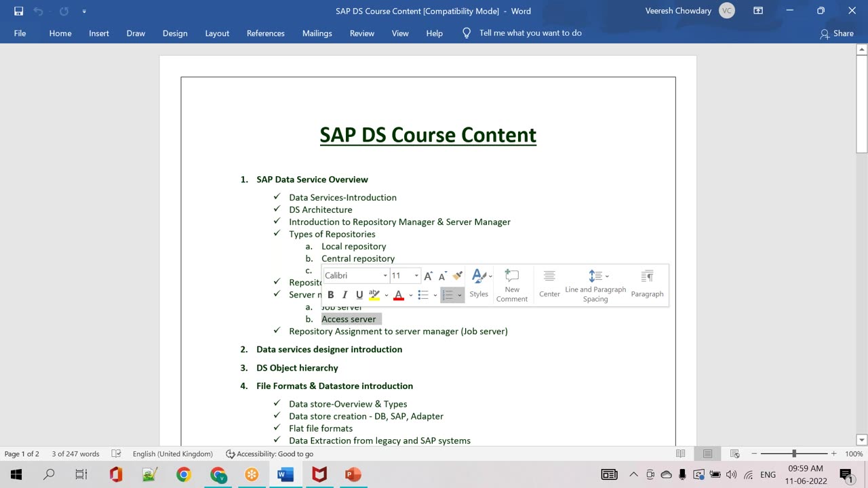Open Task View in the taskbar
The image size is (868, 488).
click(81, 474)
